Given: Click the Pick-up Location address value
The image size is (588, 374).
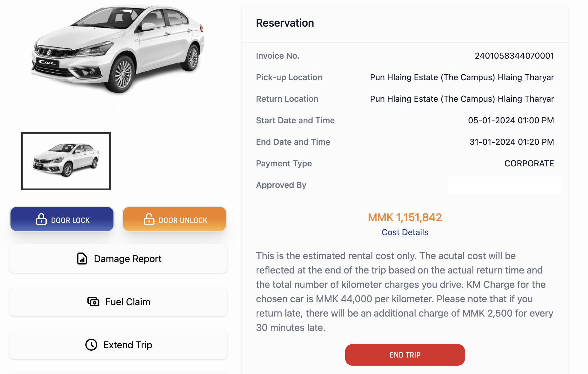Looking at the screenshot, I should point(462,77).
